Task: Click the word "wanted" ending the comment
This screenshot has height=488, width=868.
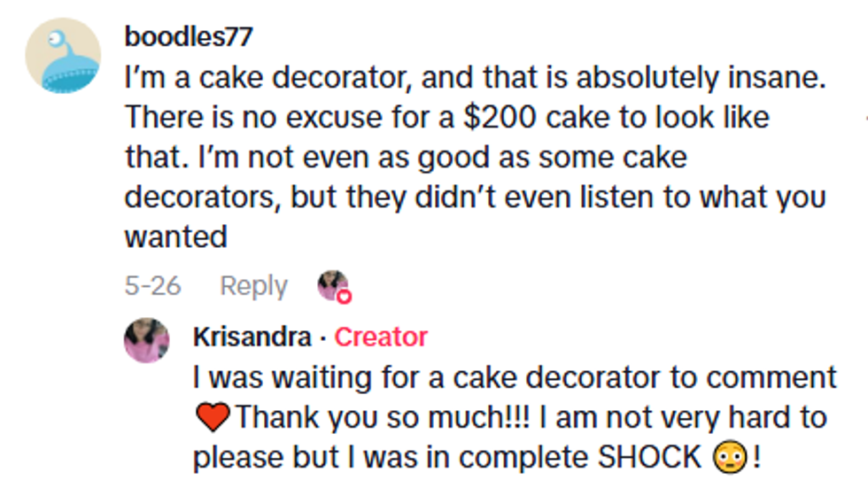Action: (x=175, y=236)
